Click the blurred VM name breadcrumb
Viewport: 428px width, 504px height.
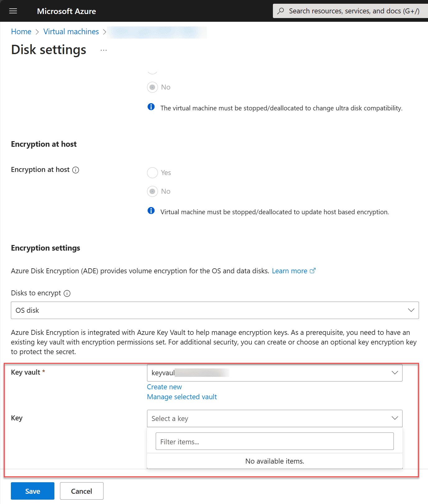tap(157, 32)
